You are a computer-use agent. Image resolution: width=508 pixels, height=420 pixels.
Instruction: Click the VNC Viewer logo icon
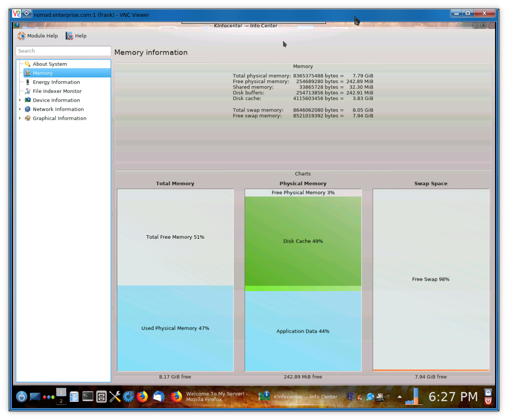pos(16,13)
